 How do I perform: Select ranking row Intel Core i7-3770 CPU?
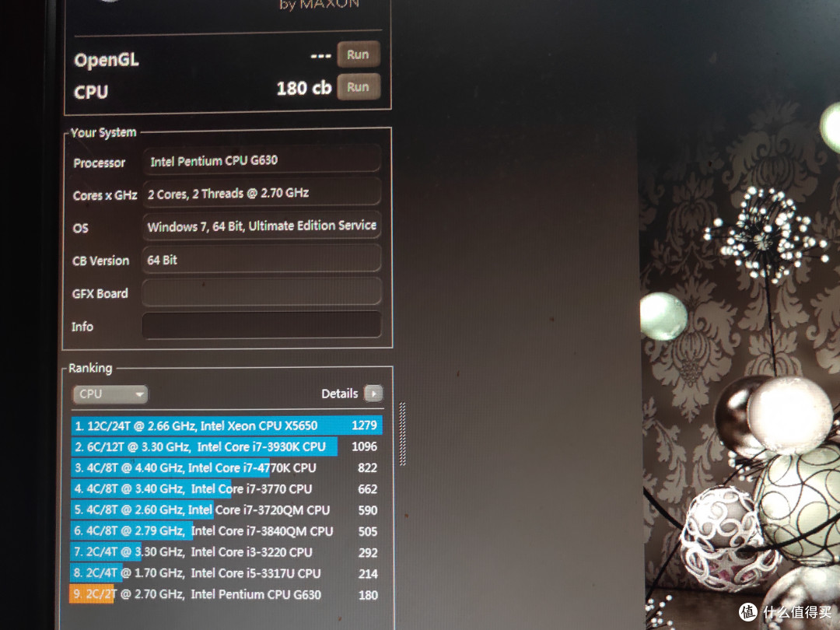pos(226,488)
